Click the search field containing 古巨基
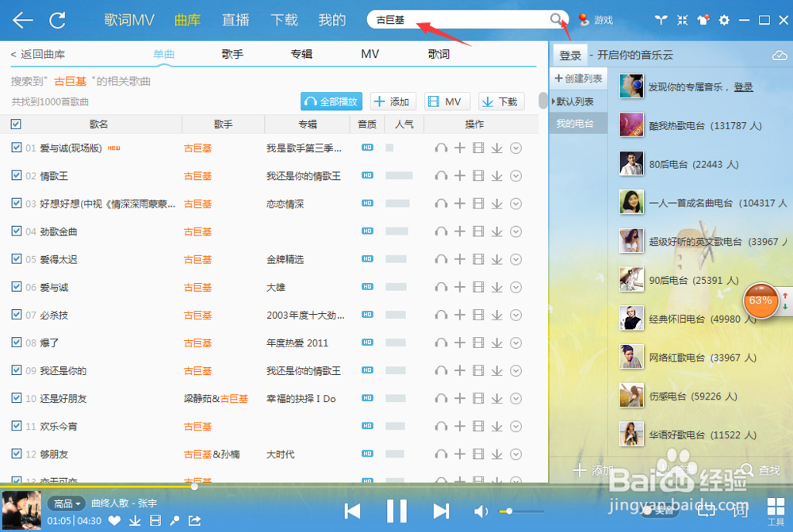The image size is (793, 532). pyautogui.click(x=460, y=20)
